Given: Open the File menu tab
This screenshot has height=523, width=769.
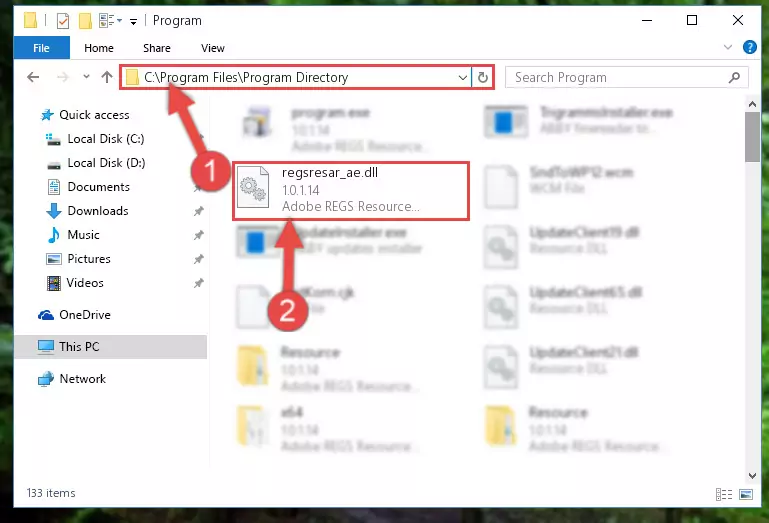Looking at the screenshot, I should (x=42, y=48).
